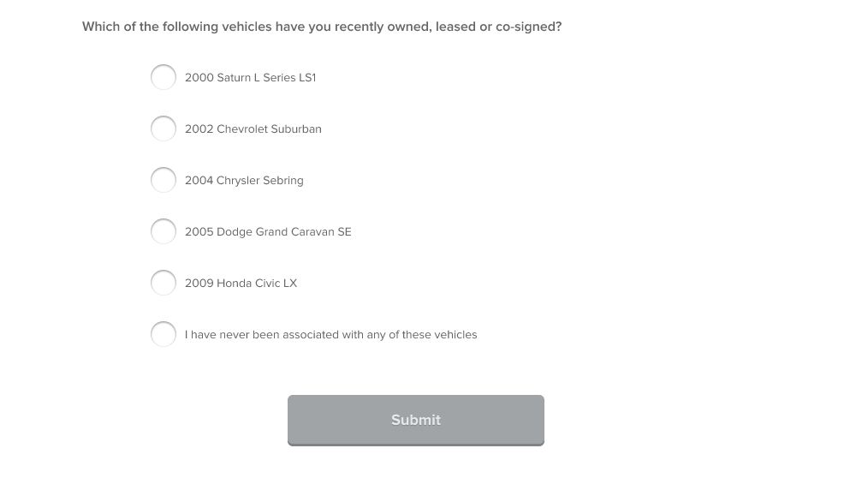Select the never been associated radio circle

(163, 334)
